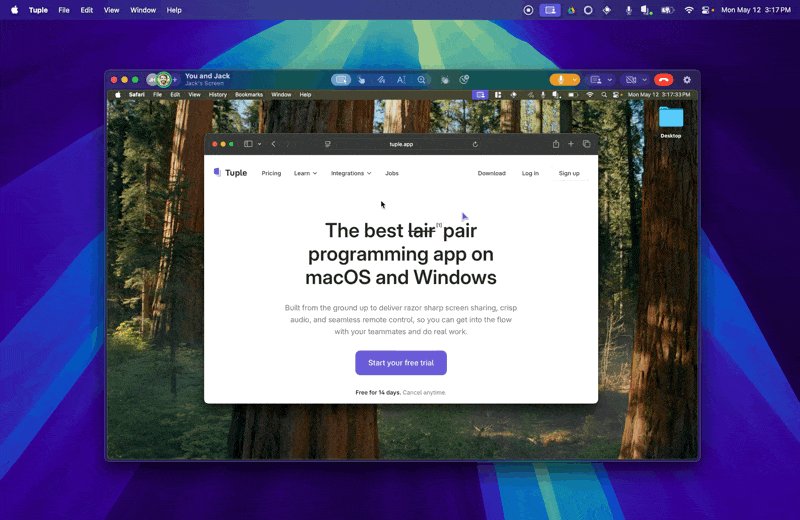Image resolution: width=800 pixels, height=520 pixels.
Task: Open the Pricing page link
Action: coord(271,173)
